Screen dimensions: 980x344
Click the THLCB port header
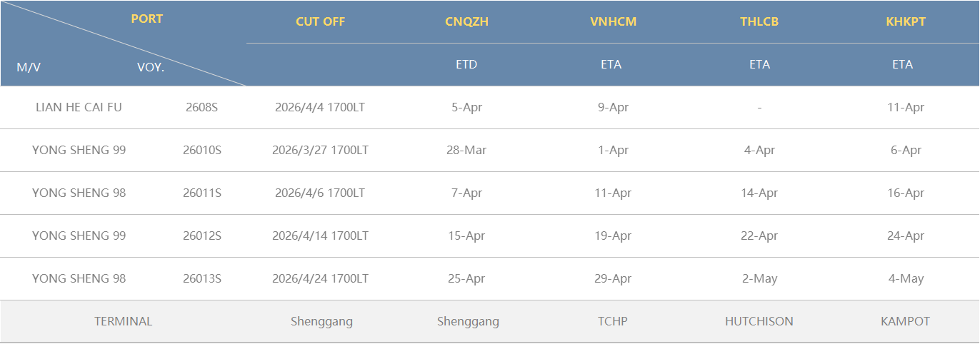coord(759,21)
